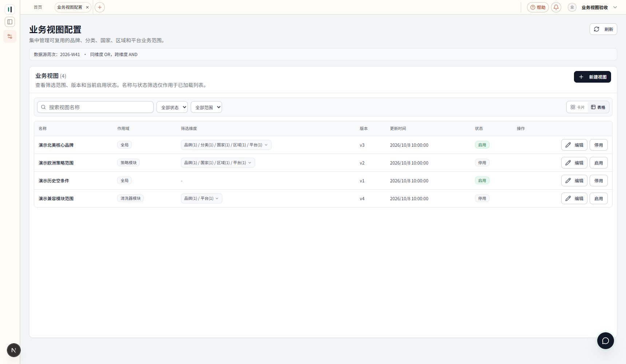
Task: Open the notification bell
Action: tap(556, 7)
